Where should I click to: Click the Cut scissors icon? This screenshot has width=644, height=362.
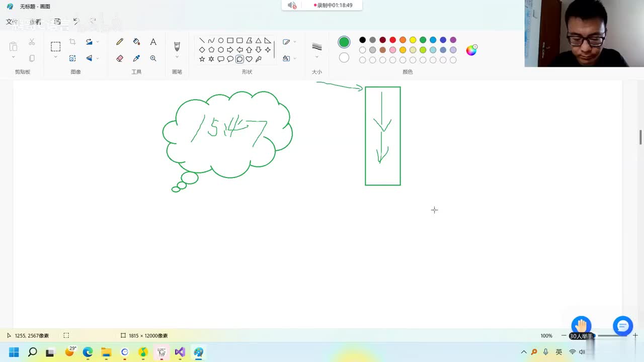(32, 42)
